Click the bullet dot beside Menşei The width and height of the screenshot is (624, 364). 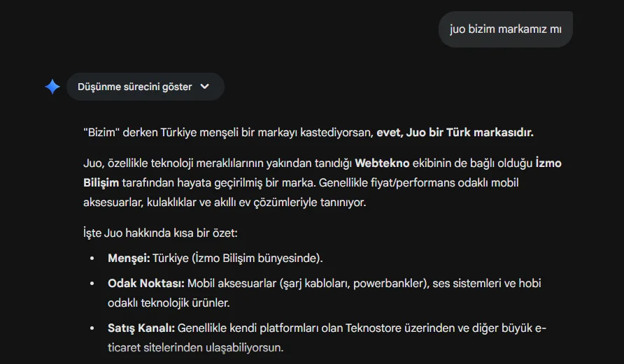pos(92,259)
